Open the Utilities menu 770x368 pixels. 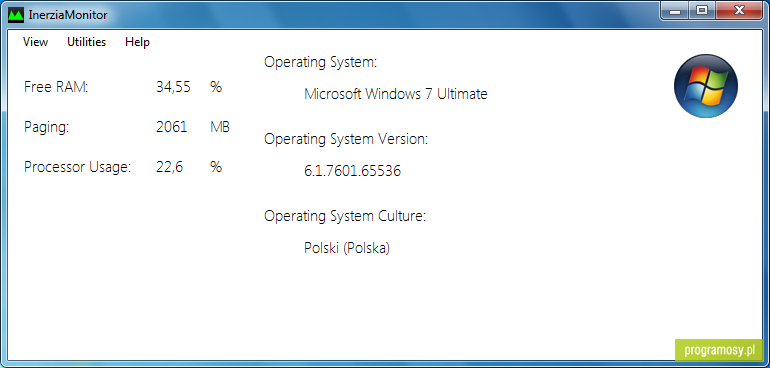click(86, 42)
